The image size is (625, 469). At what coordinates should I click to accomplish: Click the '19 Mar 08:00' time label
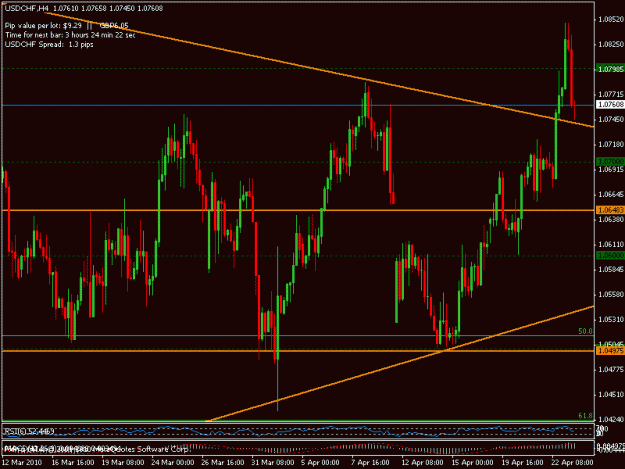[123, 463]
